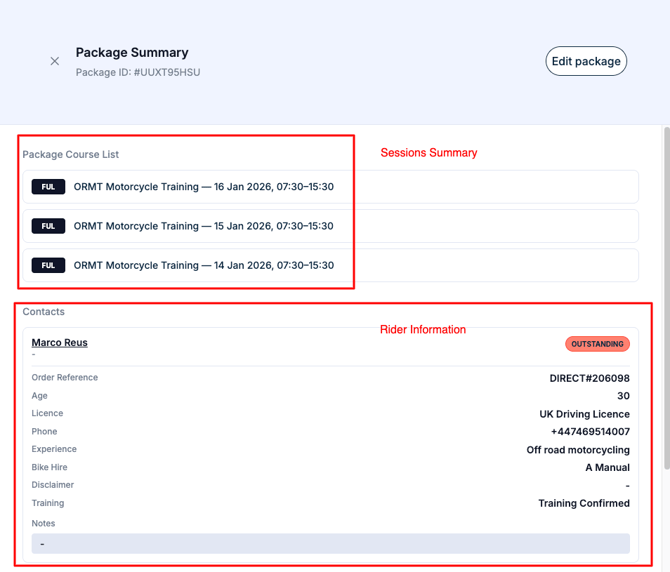
Task: Click FUL badge on 16 Jan 2026 session
Action: point(48,187)
